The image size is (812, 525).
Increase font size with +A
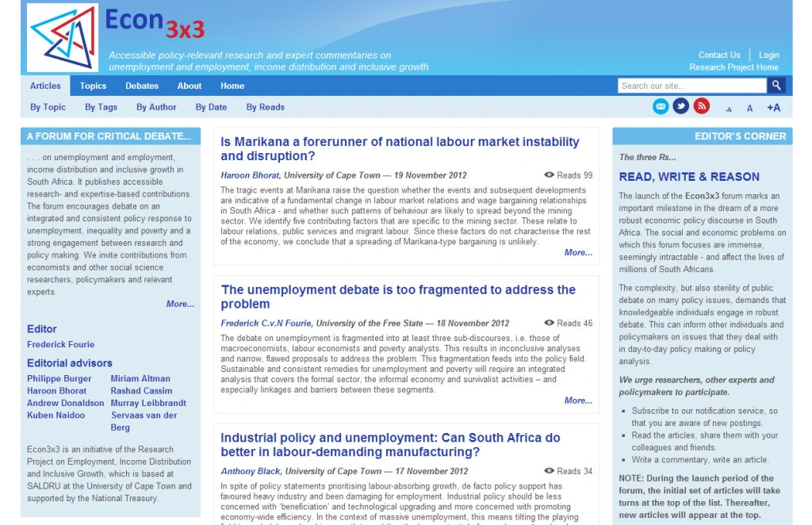coord(773,108)
